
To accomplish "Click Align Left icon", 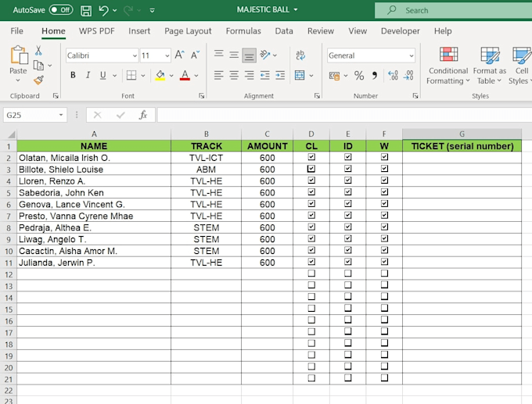I will pyautogui.click(x=219, y=75).
